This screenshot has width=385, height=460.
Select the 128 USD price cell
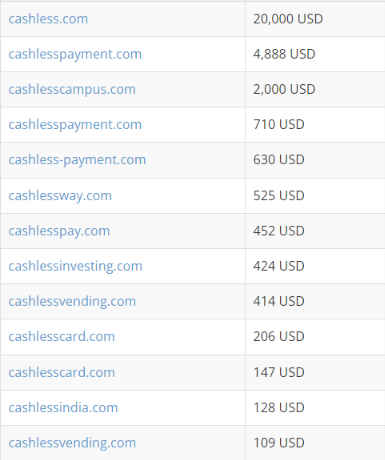pos(315,407)
